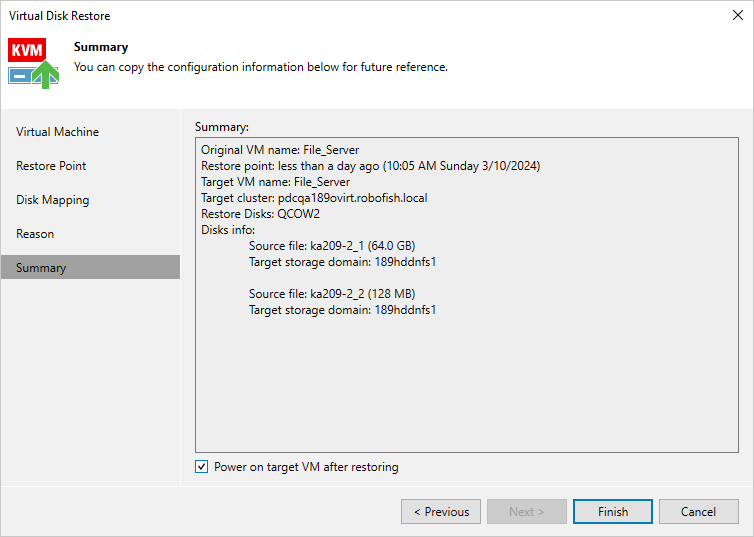Switch to the Disk Mapping step
Viewport: 754px width, 537px height.
click(x=53, y=200)
